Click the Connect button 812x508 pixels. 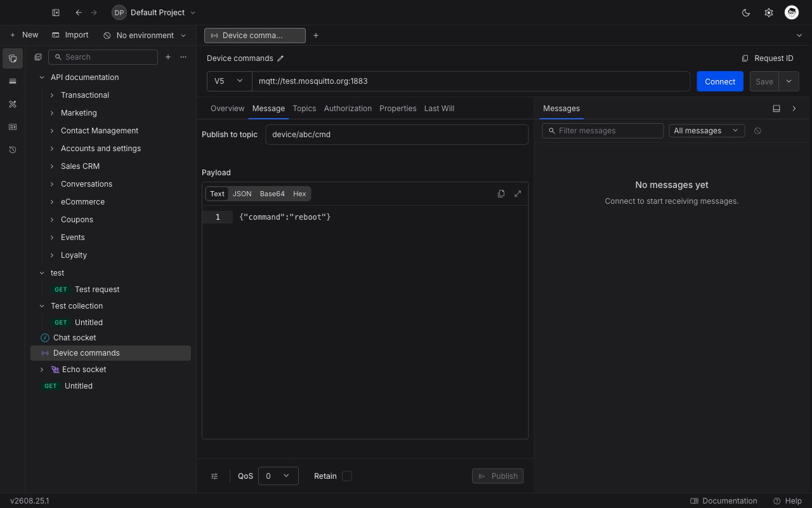click(720, 81)
